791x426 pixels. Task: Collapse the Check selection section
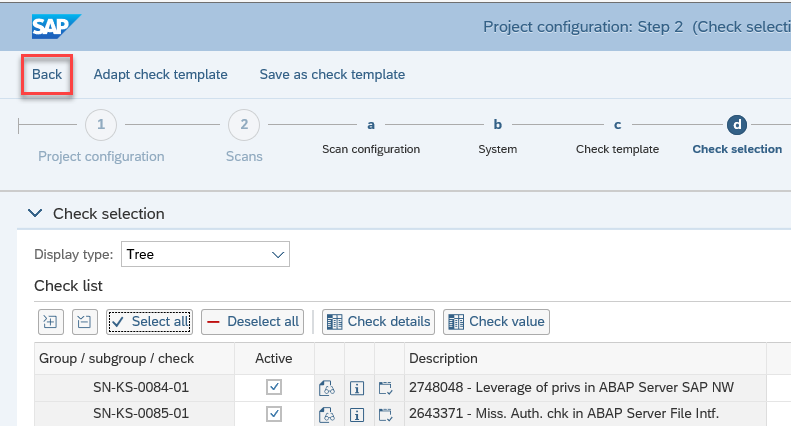[36, 213]
